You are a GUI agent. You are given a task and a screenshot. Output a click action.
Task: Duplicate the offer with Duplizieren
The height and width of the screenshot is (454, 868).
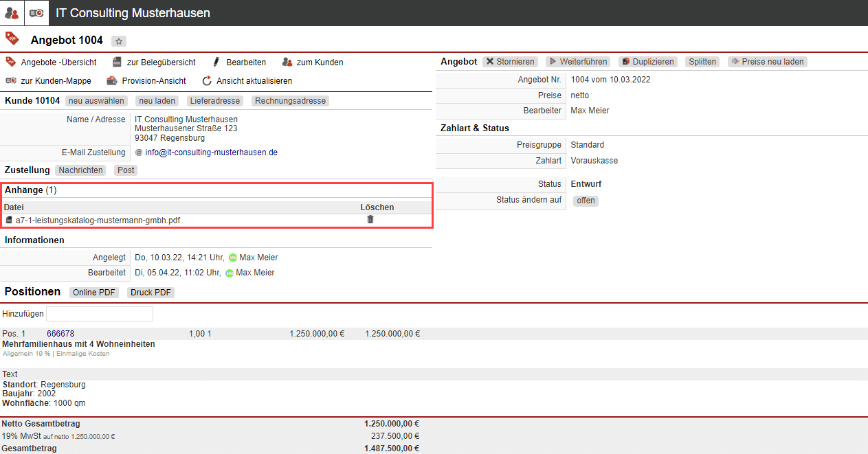click(647, 62)
